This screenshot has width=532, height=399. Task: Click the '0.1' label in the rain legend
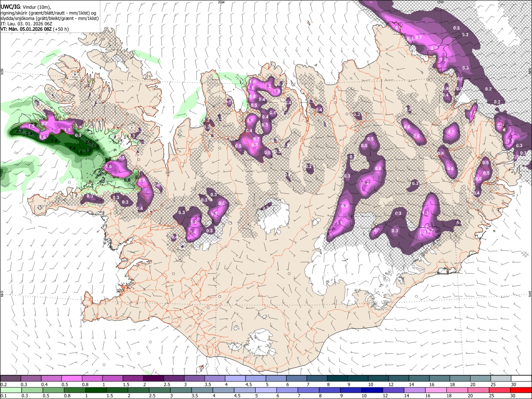(4, 396)
